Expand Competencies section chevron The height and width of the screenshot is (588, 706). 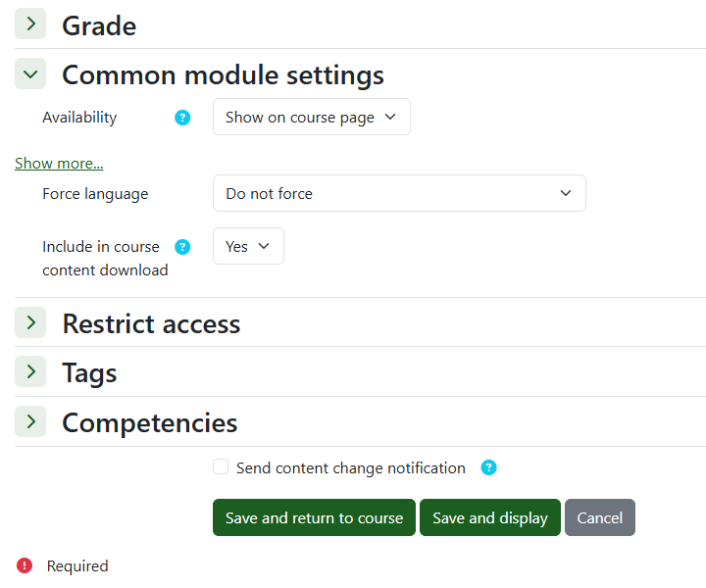pyautogui.click(x=30, y=422)
